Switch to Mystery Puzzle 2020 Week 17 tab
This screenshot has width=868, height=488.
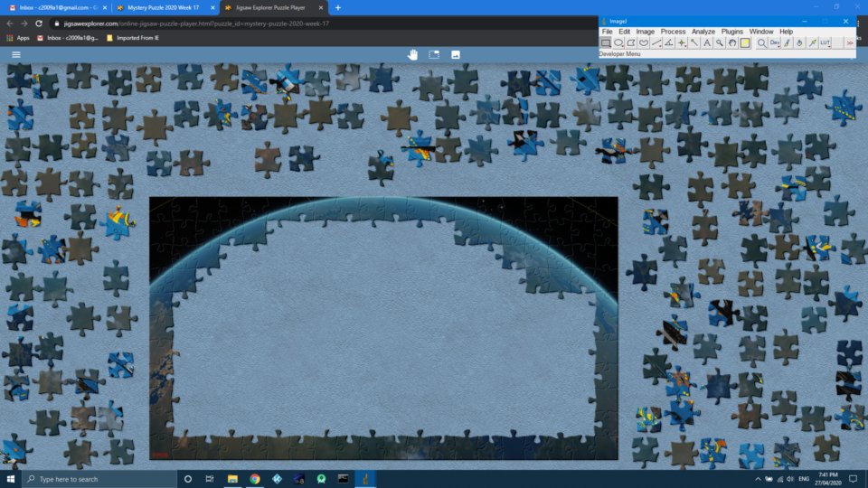click(164, 8)
